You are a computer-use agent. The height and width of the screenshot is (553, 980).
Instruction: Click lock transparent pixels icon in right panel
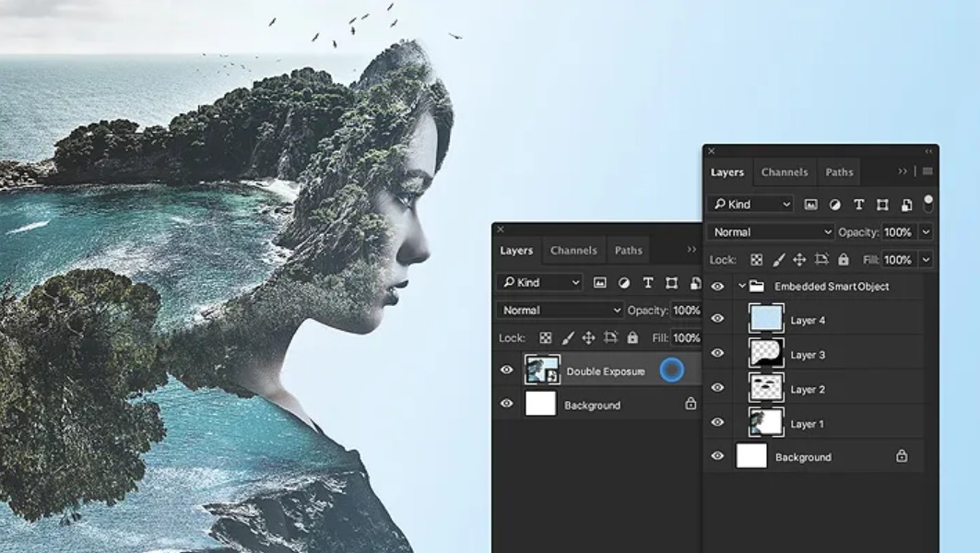[756, 259]
